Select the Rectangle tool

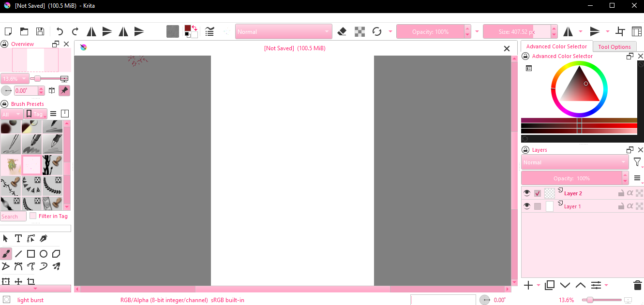31,254
